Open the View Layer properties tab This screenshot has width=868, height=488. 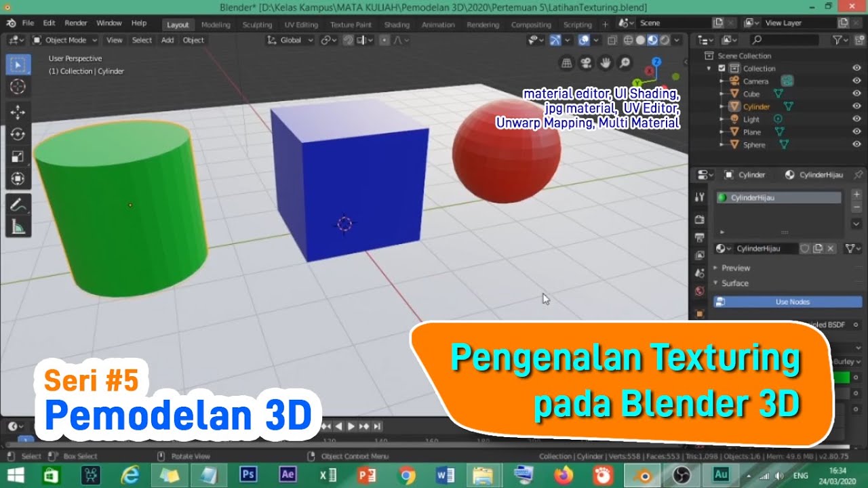pyautogui.click(x=700, y=255)
